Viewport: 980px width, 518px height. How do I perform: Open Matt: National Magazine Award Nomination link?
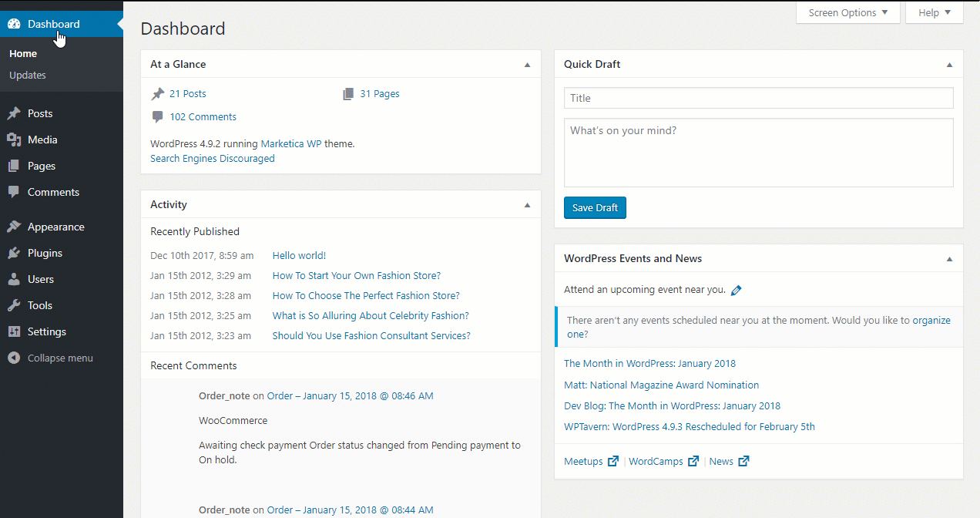[661, 385]
